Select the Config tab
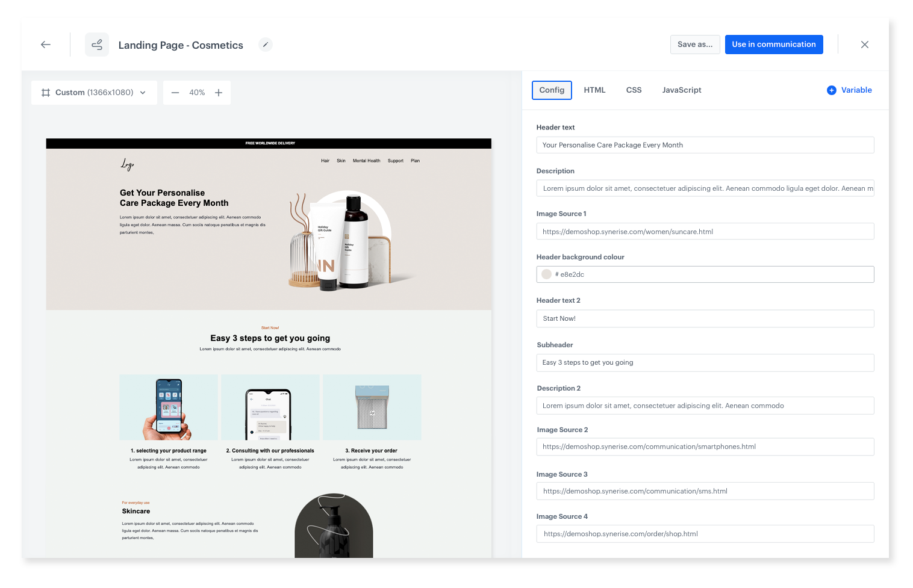This screenshot has width=913, height=588. point(552,90)
